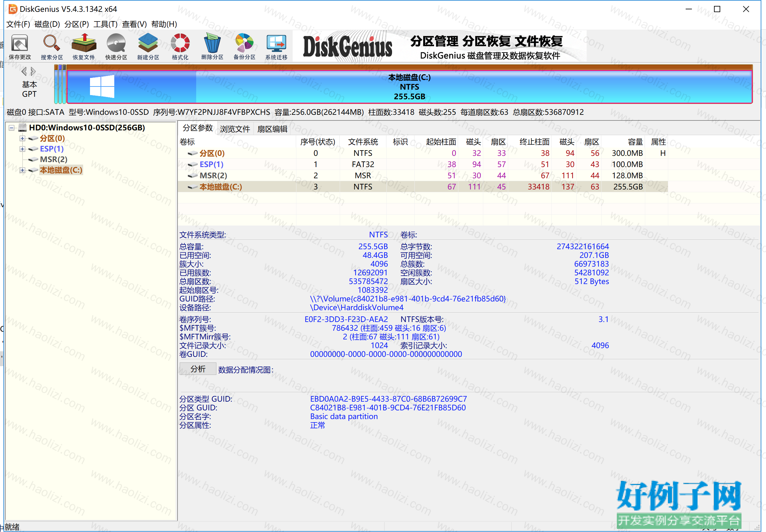Click the 就绪 status bar text
766x532 pixels.
tap(12, 527)
